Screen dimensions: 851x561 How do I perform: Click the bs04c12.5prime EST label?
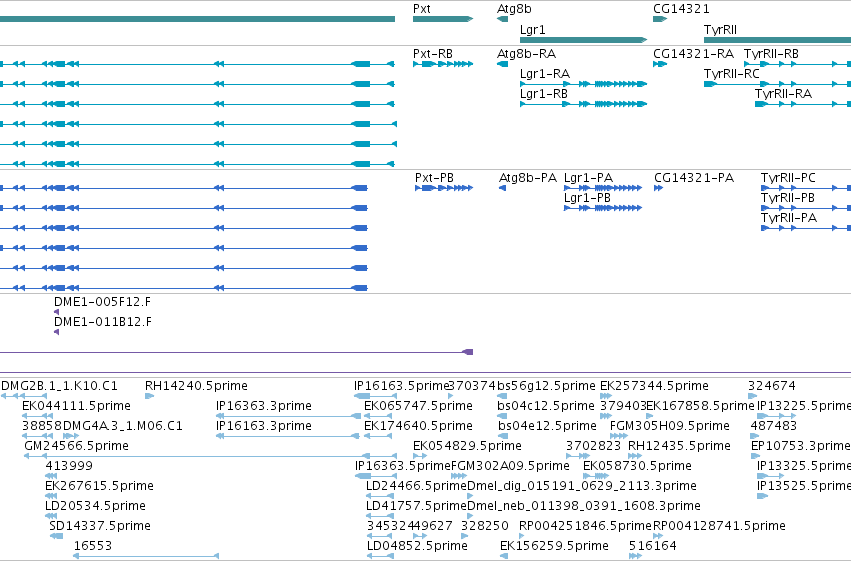click(x=546, y=406)
